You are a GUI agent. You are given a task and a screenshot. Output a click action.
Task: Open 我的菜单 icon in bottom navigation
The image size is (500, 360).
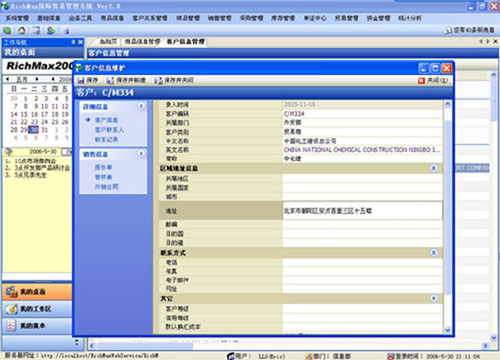click(x=12, y=325)
